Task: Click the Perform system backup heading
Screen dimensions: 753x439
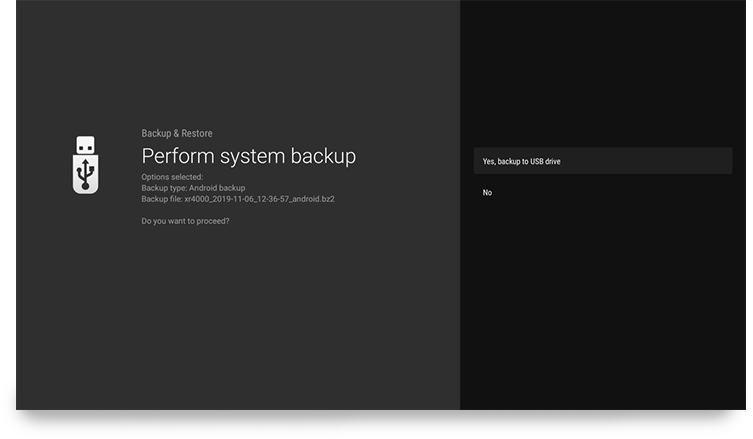Action: point(249,156)
